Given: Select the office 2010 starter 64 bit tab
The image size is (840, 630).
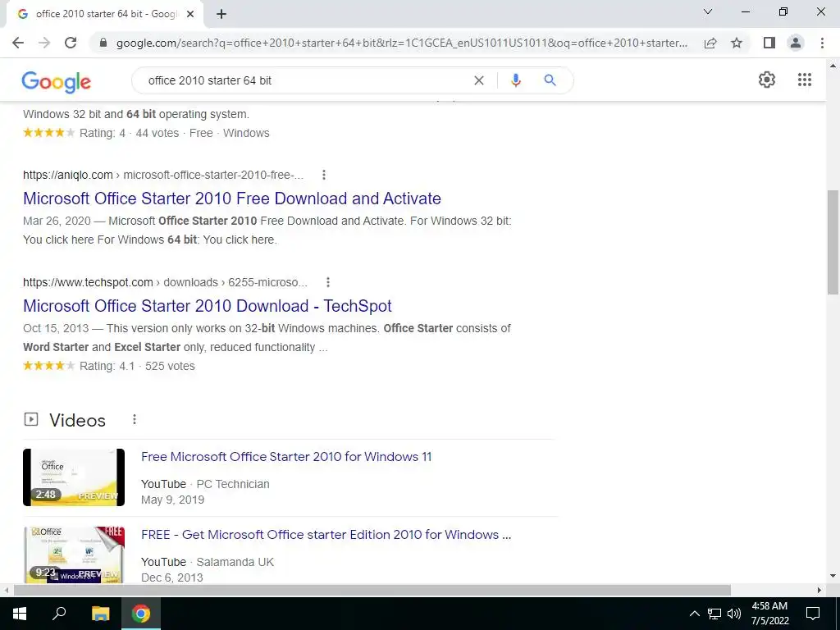Looking at the screenshot, I should coord(104,15).
